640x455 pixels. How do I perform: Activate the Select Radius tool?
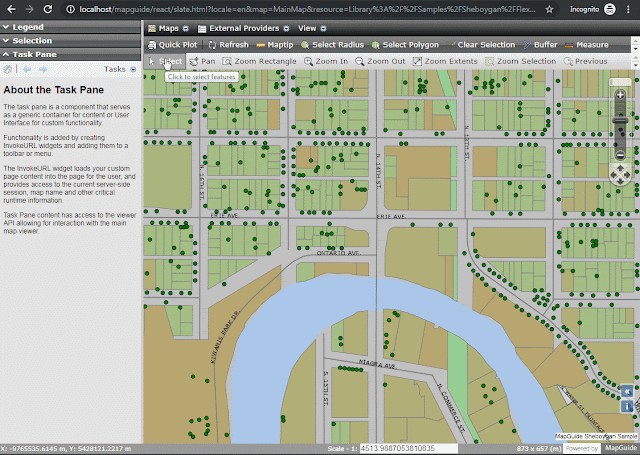[332, 45]
